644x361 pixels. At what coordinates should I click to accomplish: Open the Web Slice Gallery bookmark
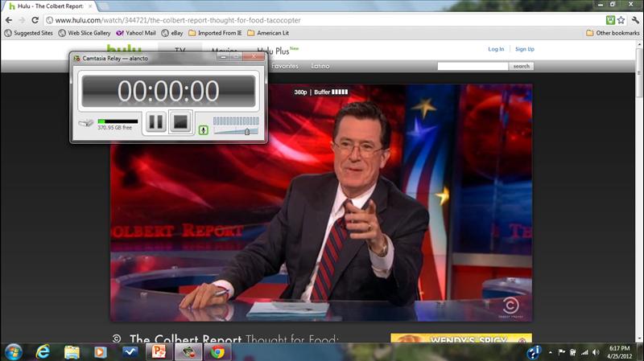point(85,33)
